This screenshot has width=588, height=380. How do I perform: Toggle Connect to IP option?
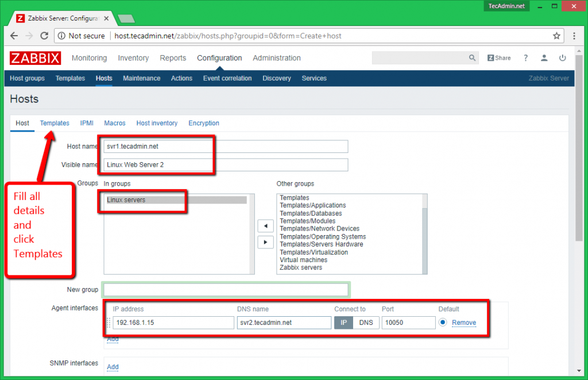343,323
